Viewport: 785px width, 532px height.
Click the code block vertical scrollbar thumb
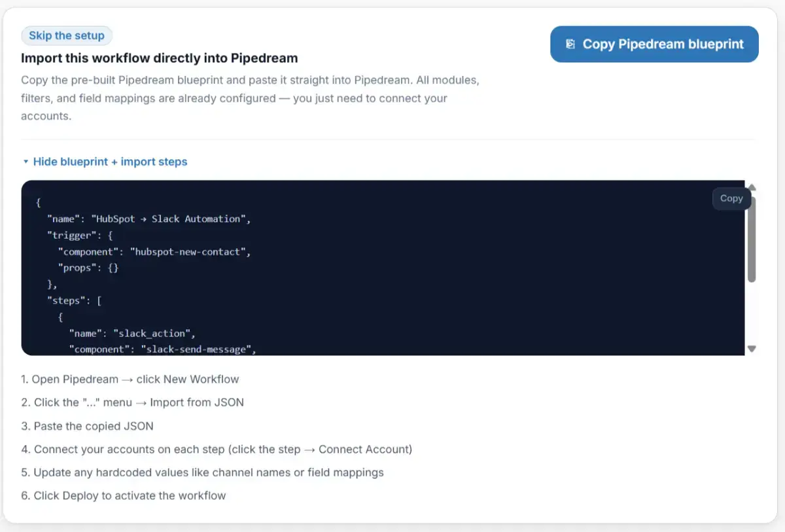752,239
